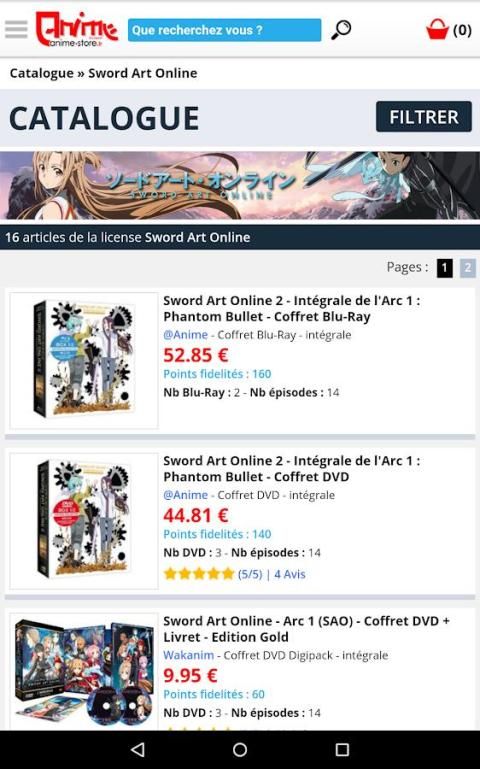This screenshot has width=480, height=769.
Task: Focus the 'Que recherchez vous ?' search field
Action: (x=225, y=30)
